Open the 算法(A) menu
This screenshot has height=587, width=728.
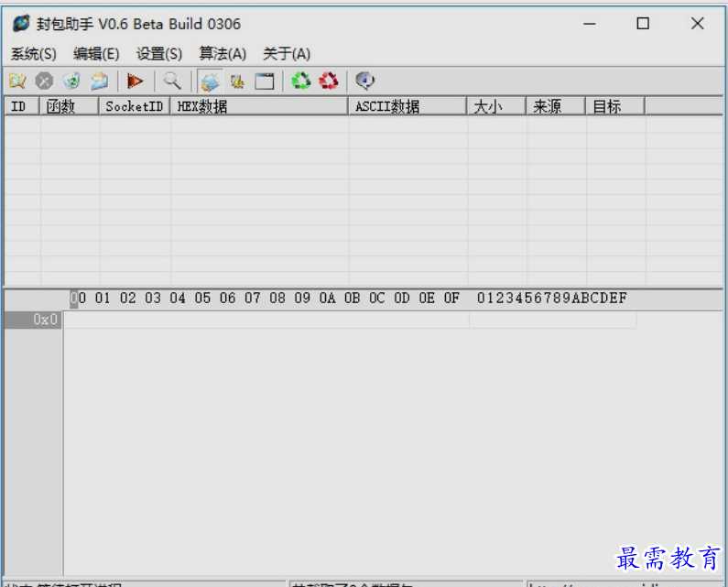point(223,54)
